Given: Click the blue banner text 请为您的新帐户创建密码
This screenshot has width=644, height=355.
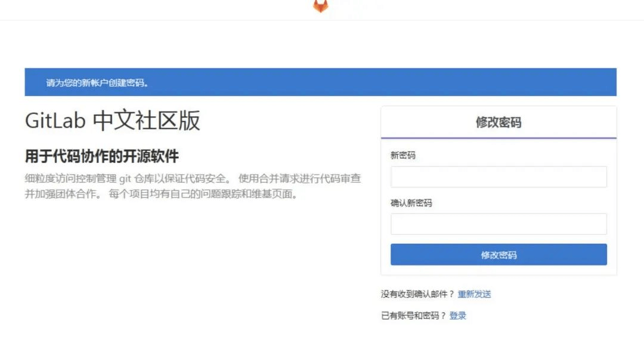Looking at the screenshot, I should click(x=97, y=82).
